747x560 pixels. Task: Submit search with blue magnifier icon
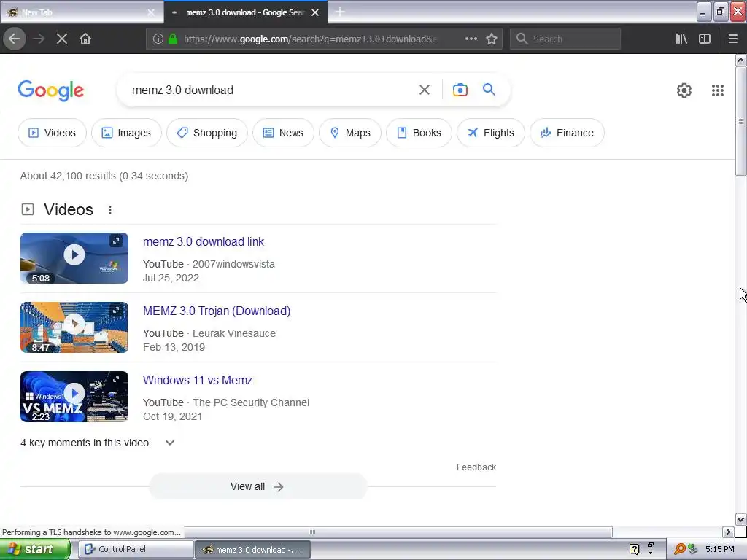coord(489,89)
